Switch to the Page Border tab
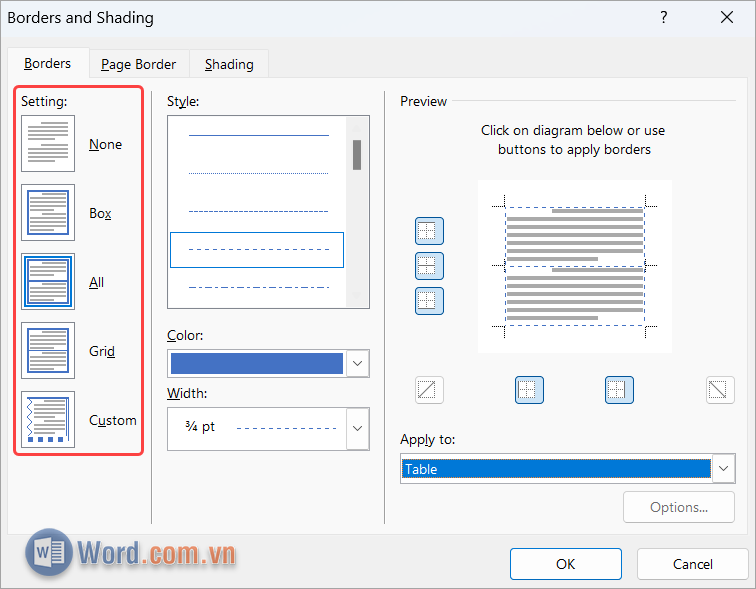Screen dimensions: 756x589 point(138,64)
